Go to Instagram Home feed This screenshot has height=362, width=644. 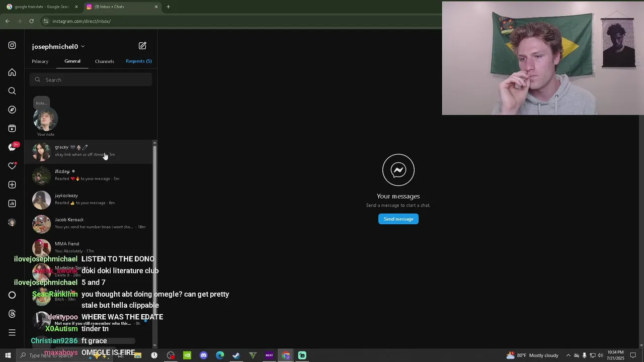point(12,72)
